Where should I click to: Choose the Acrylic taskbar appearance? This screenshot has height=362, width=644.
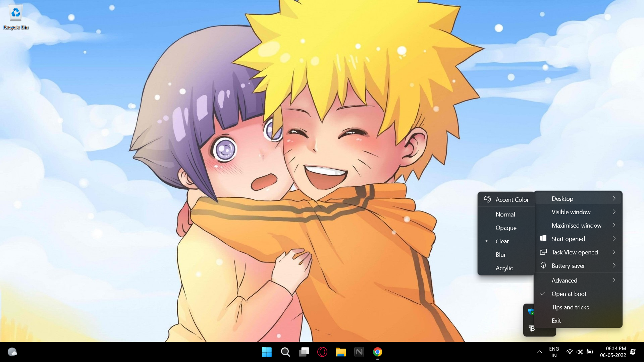point(506,268)
